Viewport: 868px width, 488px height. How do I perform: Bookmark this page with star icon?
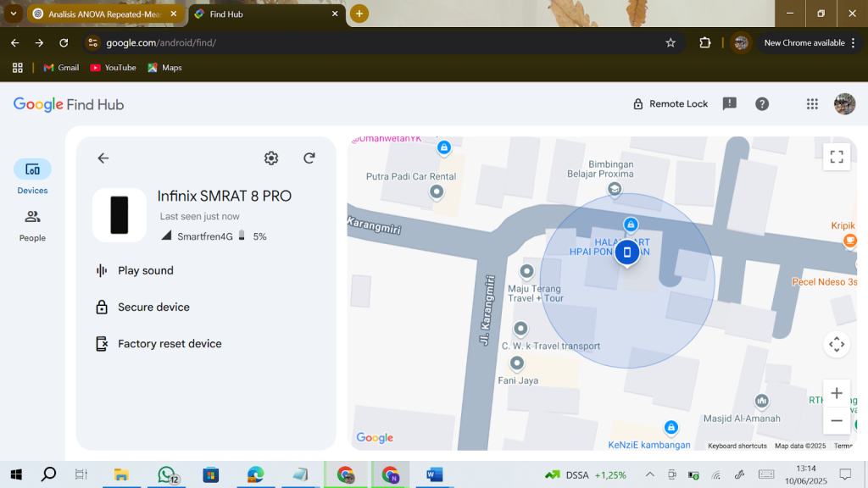point(670,43)
